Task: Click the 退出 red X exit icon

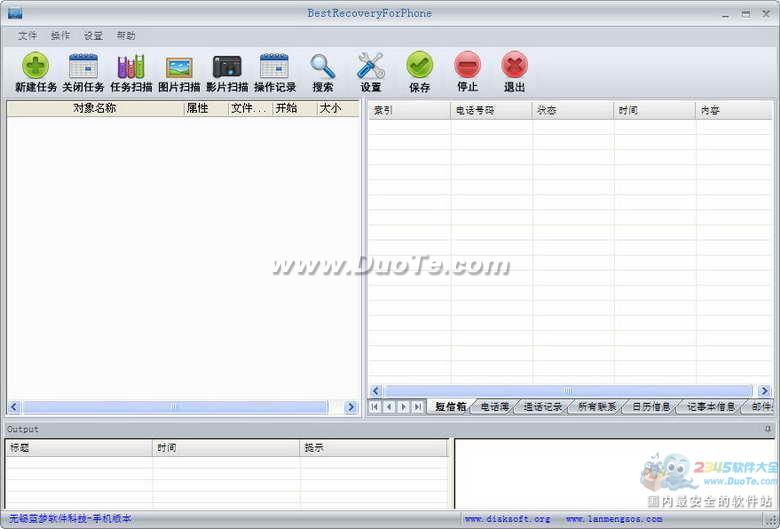Action: 514,65
